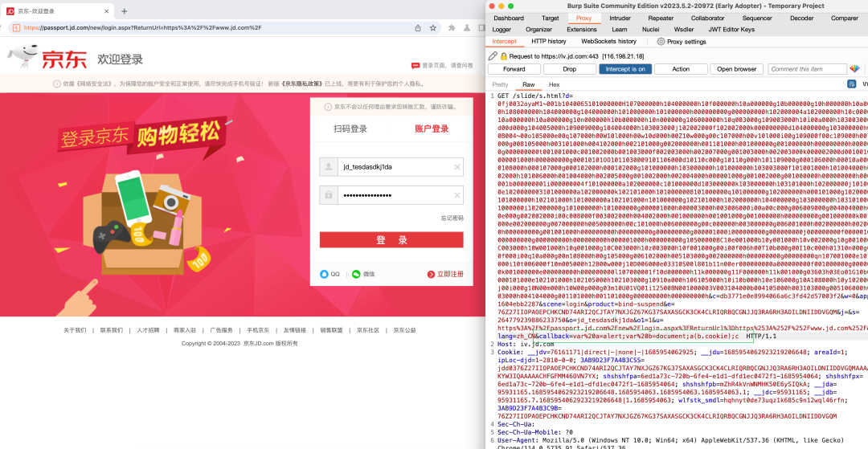This screenshot has height=449, width=868.
Task: Select the Hex view of the request
Action: pos(554,84)
